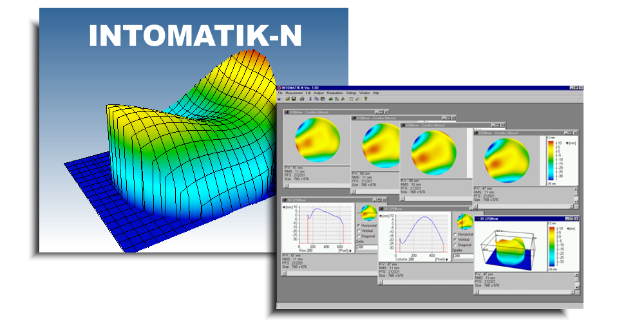Click the Spalte input field
The height and width of the screenshot is (322, 644).
tap(463, 256)
